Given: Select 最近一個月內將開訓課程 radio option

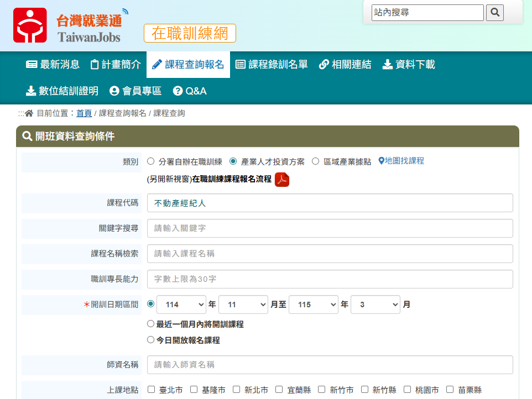Looking at the screenshot, I should coord(151,324).
